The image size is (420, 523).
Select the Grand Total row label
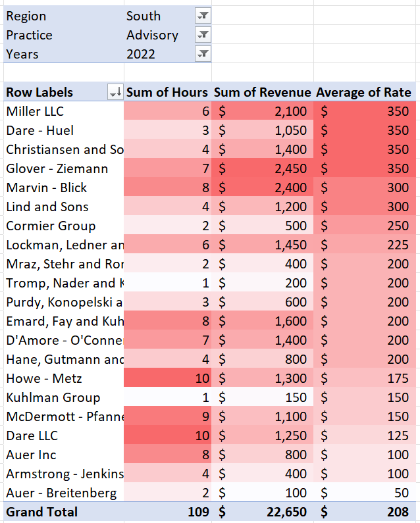(x=41, y=512)
